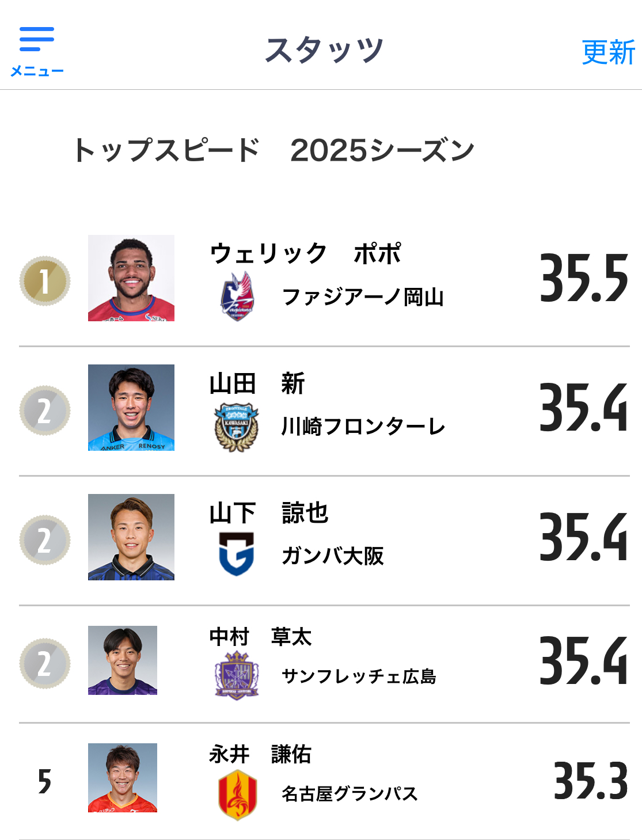642x840 pixels.
Task: Select Yamada Shin's silver rank medal
Action: (45, 411)
